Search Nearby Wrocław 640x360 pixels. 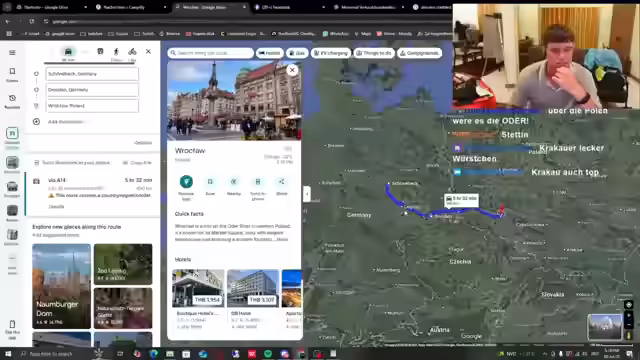234,182
